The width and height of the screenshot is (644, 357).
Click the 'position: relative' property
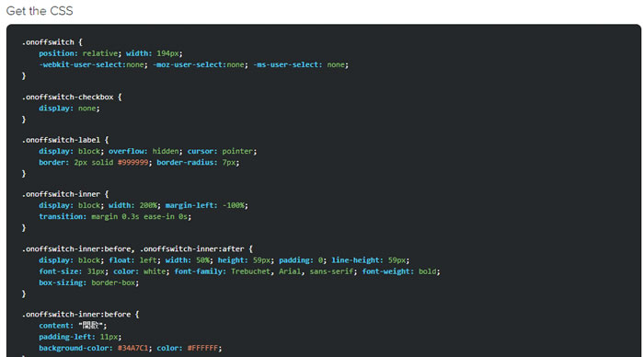click(79, 53)
